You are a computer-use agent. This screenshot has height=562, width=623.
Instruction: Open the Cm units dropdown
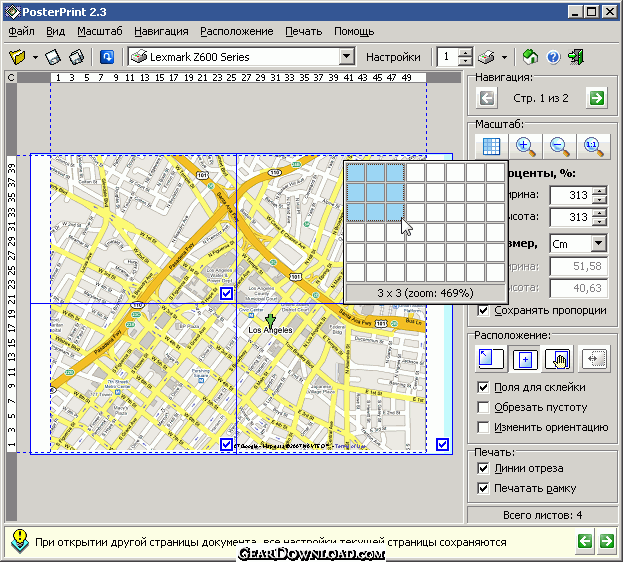tap(598, 243)
